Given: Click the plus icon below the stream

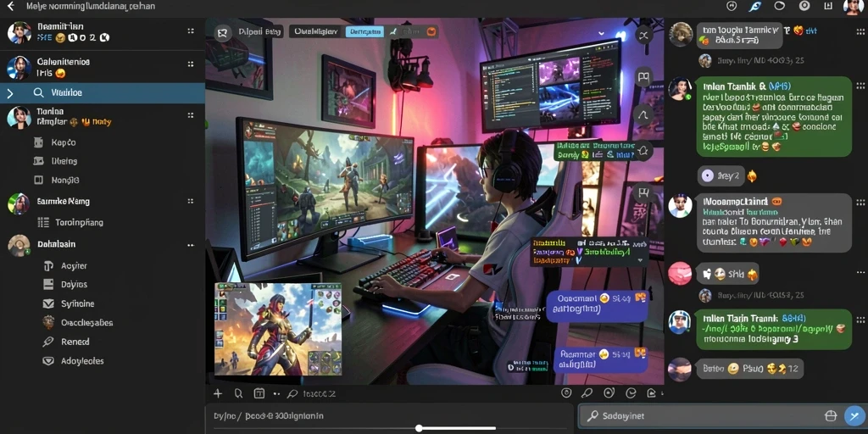Looking at the screenshot, I should point(218,393).
